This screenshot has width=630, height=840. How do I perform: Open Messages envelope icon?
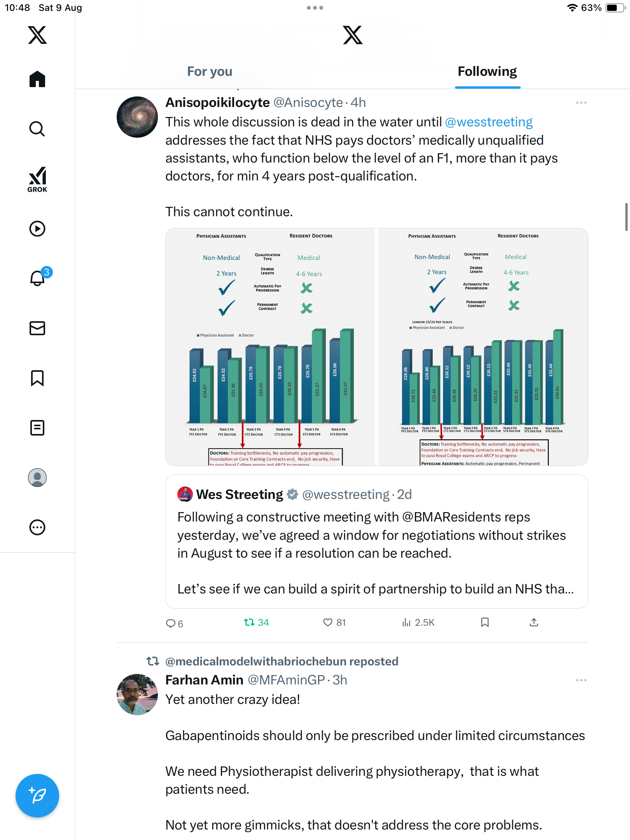37,328
